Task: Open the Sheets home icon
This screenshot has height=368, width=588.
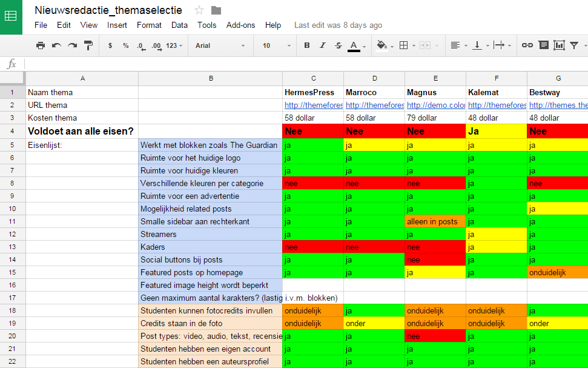Action: point(11,16)
